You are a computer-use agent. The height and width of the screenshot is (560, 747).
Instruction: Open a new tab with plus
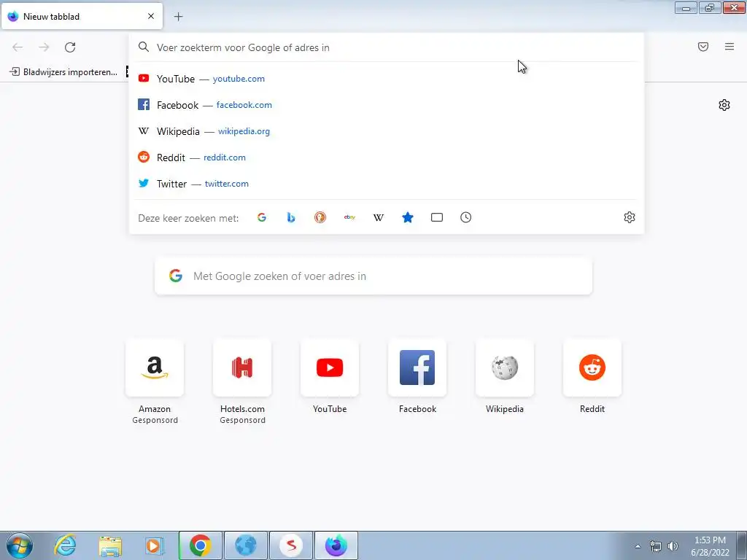(178, 17)
